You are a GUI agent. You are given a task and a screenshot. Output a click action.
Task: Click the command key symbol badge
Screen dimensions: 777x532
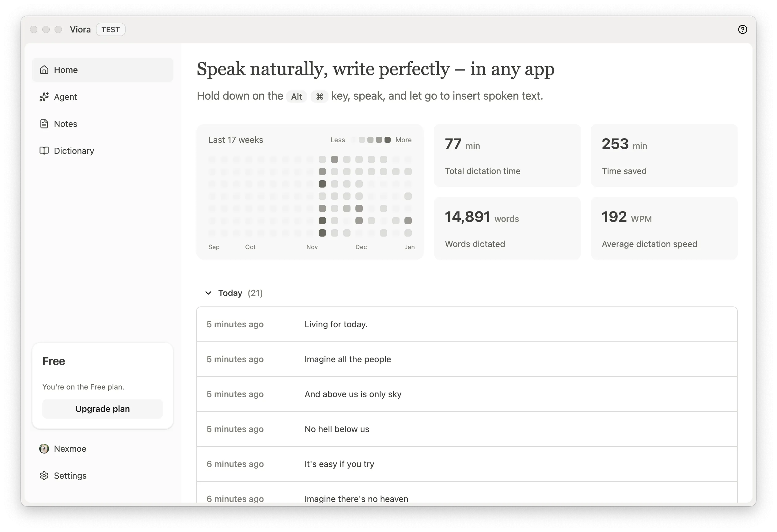319,97
